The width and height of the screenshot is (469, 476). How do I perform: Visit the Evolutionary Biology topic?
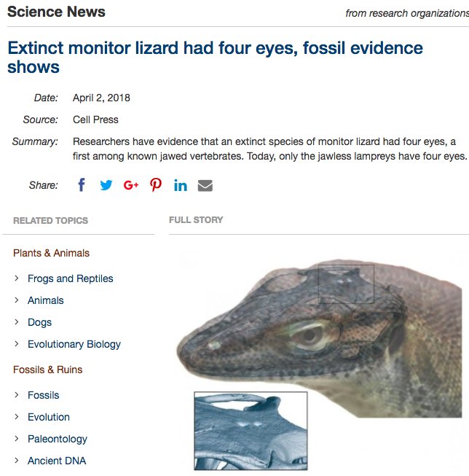(74, 344)
